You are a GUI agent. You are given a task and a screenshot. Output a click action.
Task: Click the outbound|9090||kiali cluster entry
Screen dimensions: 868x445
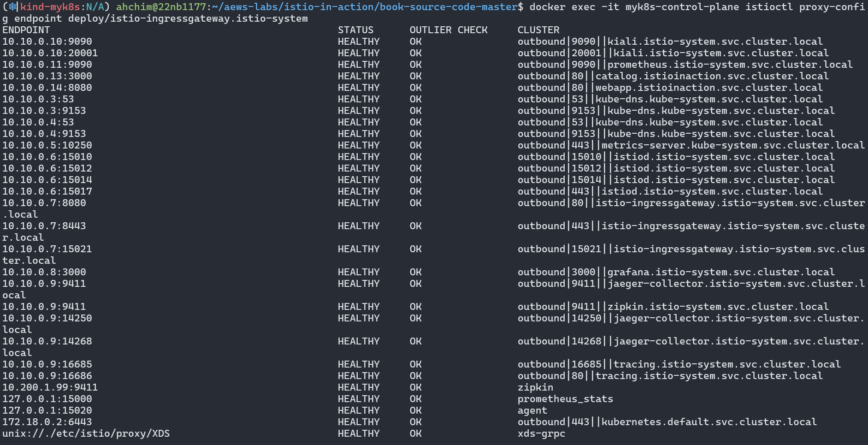670,42
